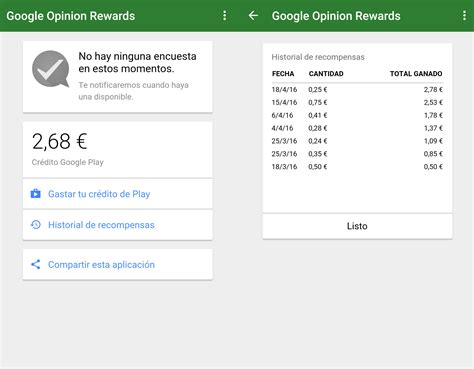Click the 1,37 € total

(433, 128)
